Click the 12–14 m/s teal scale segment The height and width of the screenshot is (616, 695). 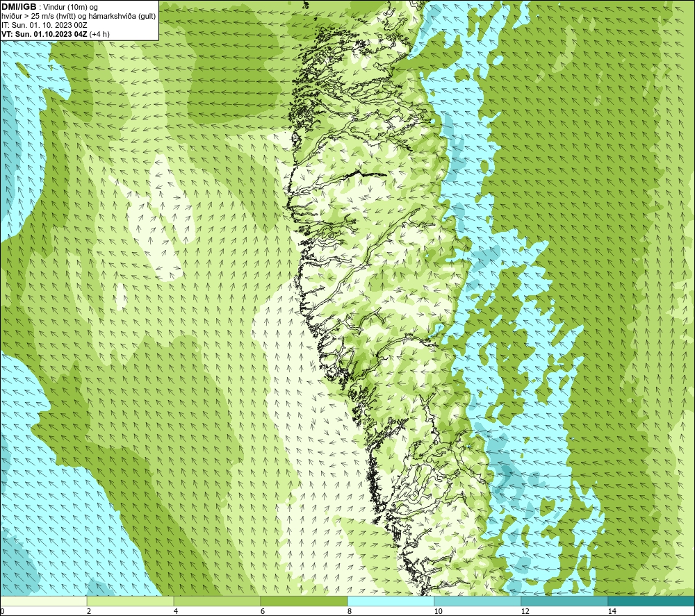[564, 601]
